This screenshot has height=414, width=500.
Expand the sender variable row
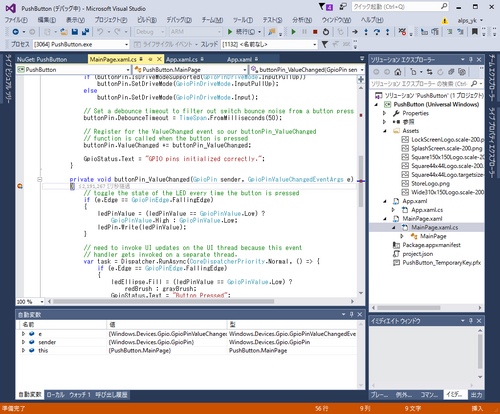click(23, 342)
